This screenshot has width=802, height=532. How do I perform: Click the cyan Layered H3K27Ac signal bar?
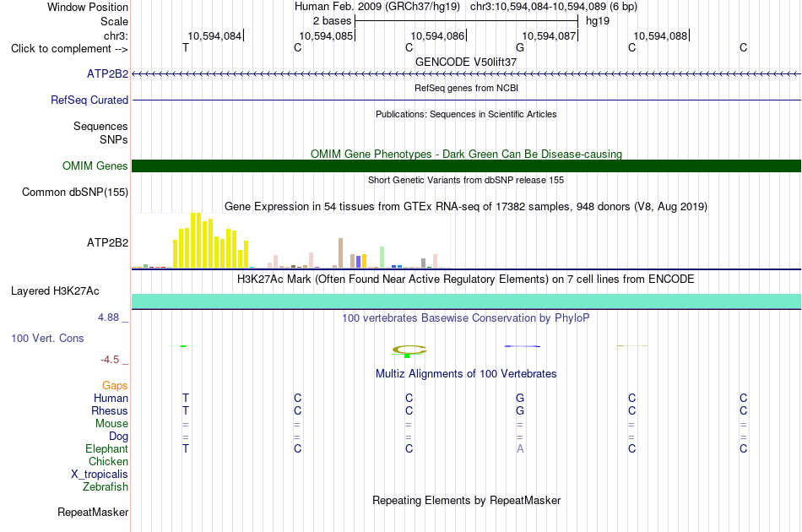467,301
